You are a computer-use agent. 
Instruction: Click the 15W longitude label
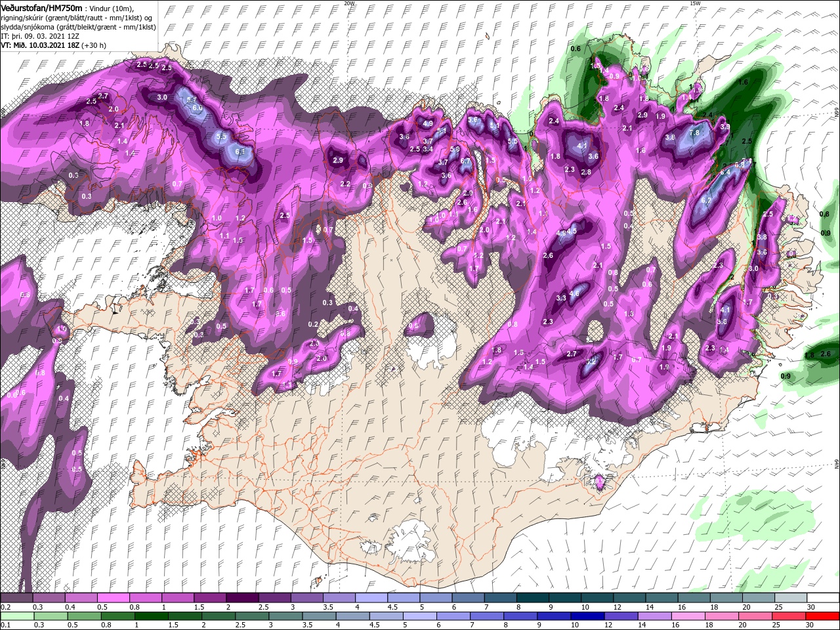click(x=695, y=3)
